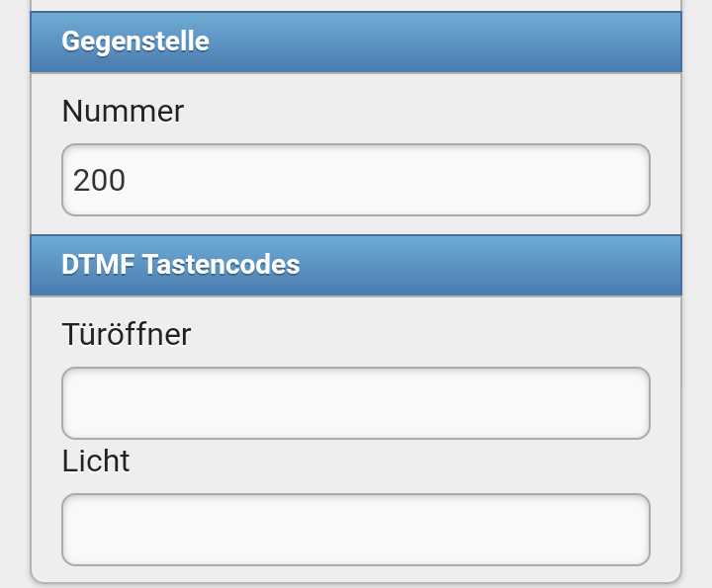Viewport: 712px width, 588px height.
Task: Click the value 200 in the Gegenstelle number box
Action: tap(99, 180)
